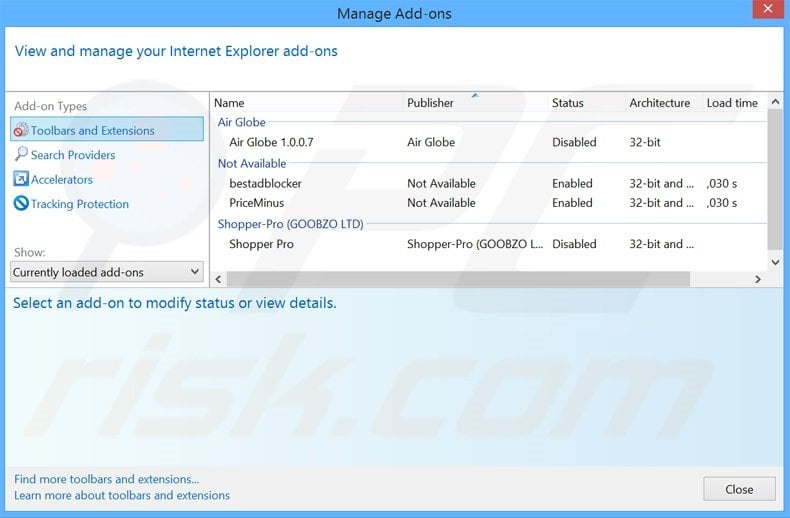Select Toolbars and Extensions add-on type
This screenshot has height=518, width=790.
(107, 130)
